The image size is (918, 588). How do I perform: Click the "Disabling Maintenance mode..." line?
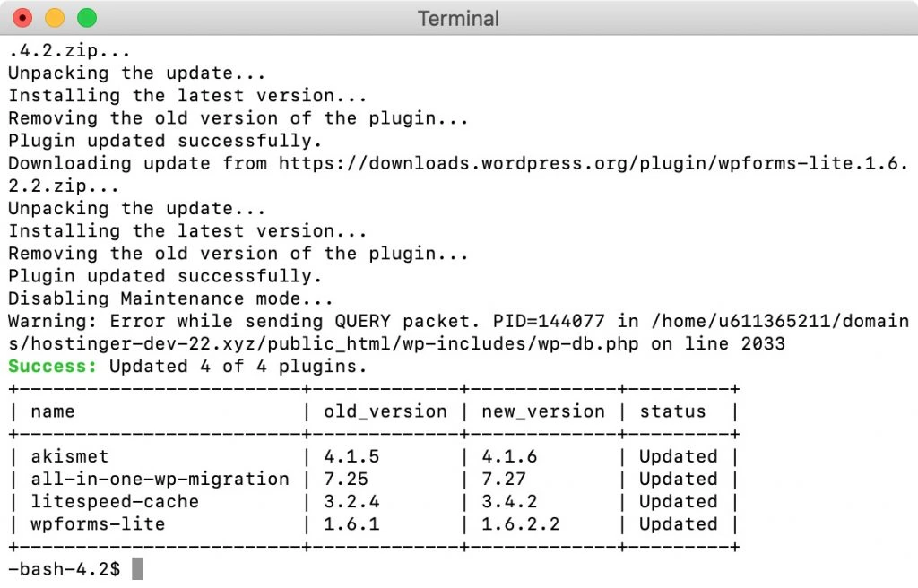click(170, 298)
